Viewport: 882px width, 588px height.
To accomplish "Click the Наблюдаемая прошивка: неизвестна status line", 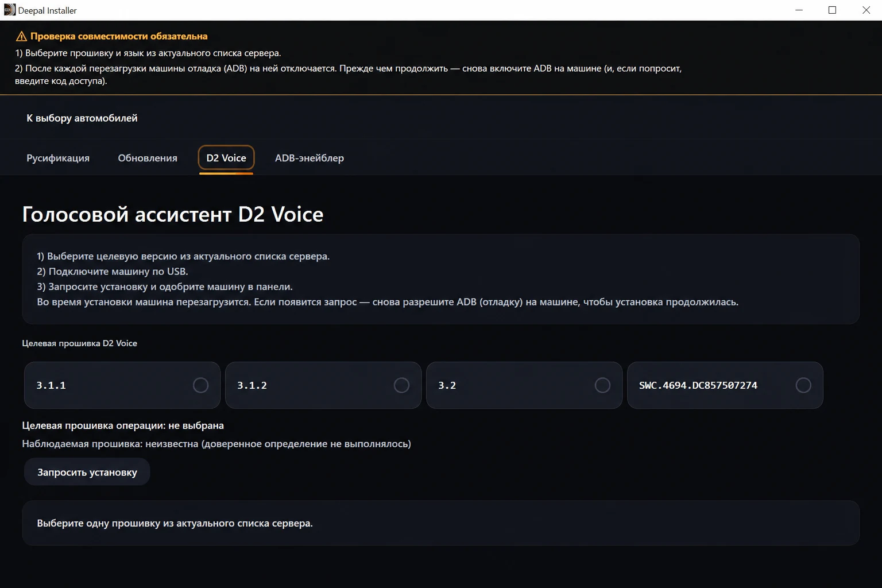I will (x=216, y=444).
